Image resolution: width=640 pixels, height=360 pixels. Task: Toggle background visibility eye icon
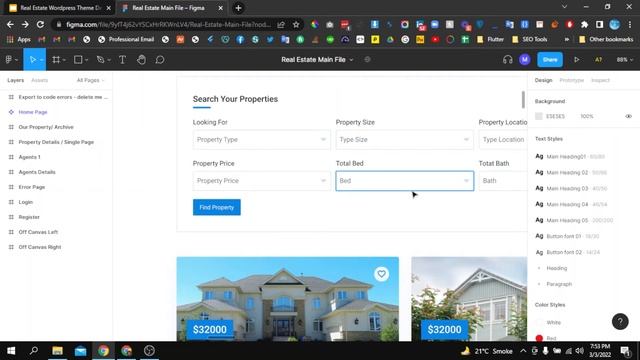point(628,116)
